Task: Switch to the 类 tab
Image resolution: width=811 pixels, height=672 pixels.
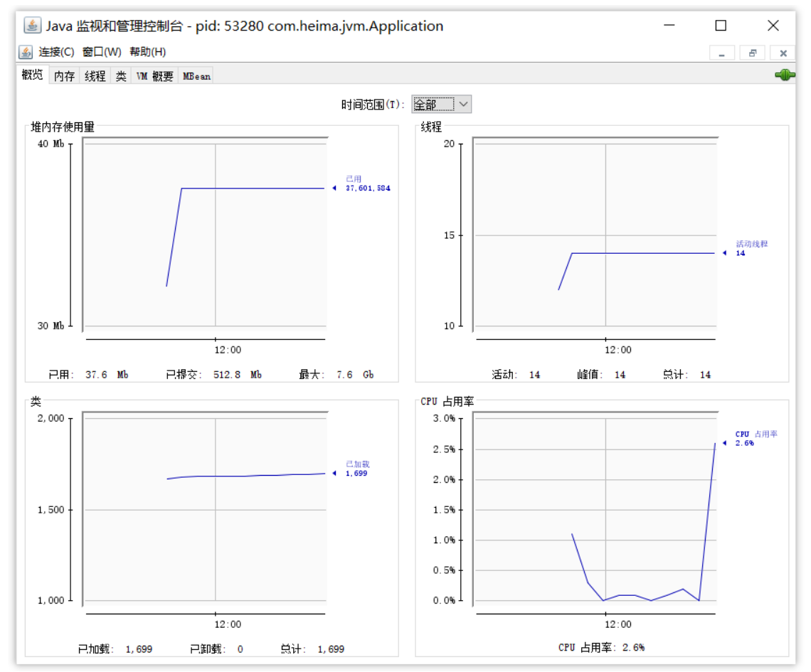Action: pyautogui.click(x=121, y=76)
